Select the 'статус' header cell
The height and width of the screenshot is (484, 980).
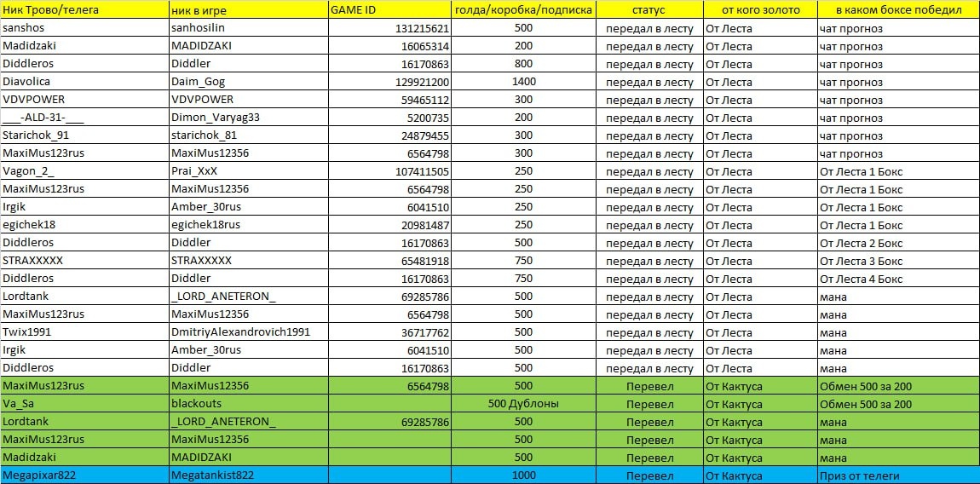pyautogui.click(x=649, y=10)
